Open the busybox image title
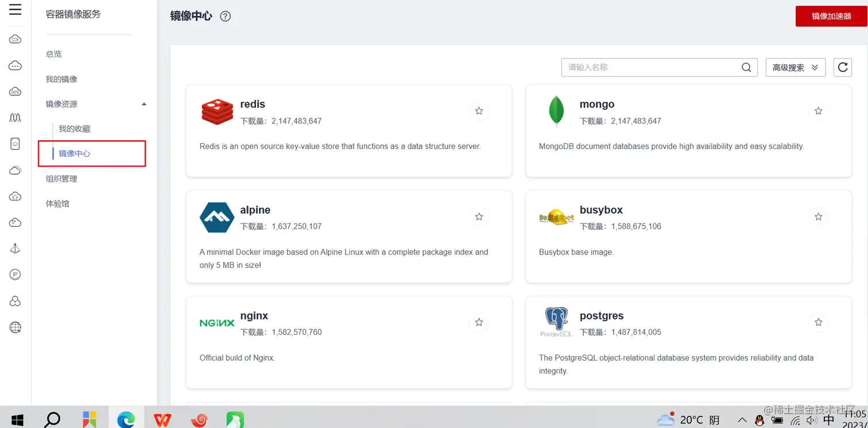Viewport: 868px width, 428px height. point(601,210)
